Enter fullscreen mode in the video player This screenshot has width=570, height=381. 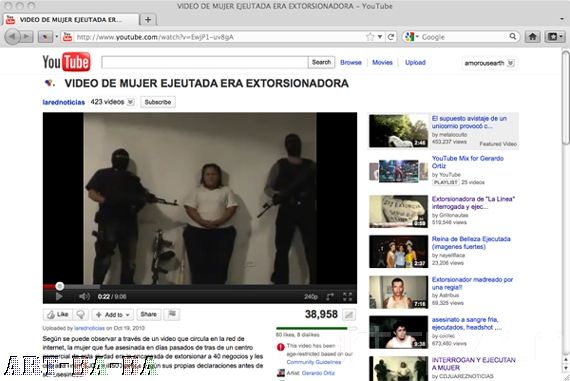point(348,297)
